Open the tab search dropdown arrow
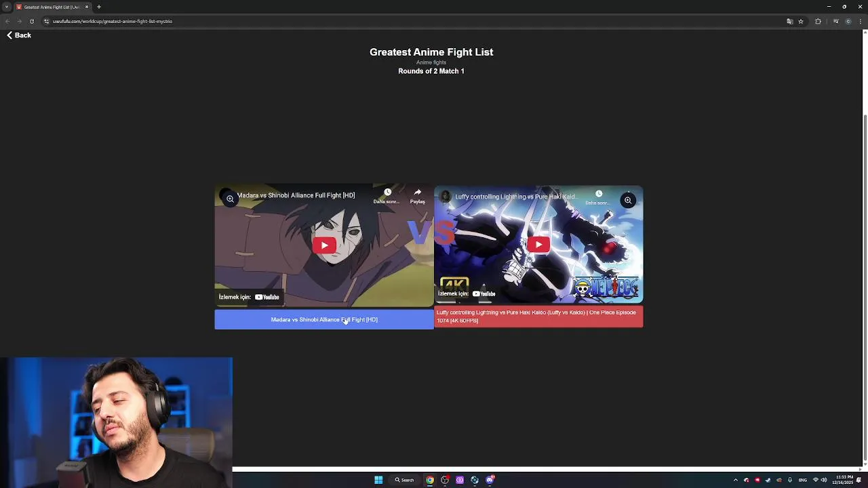Viewport: 868px width, 488px height. click(x=6, y=7)
